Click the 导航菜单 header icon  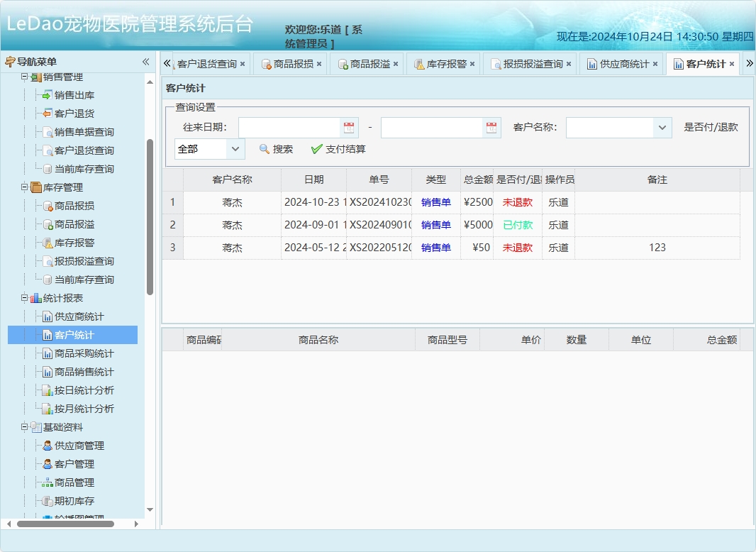(10, 61)
